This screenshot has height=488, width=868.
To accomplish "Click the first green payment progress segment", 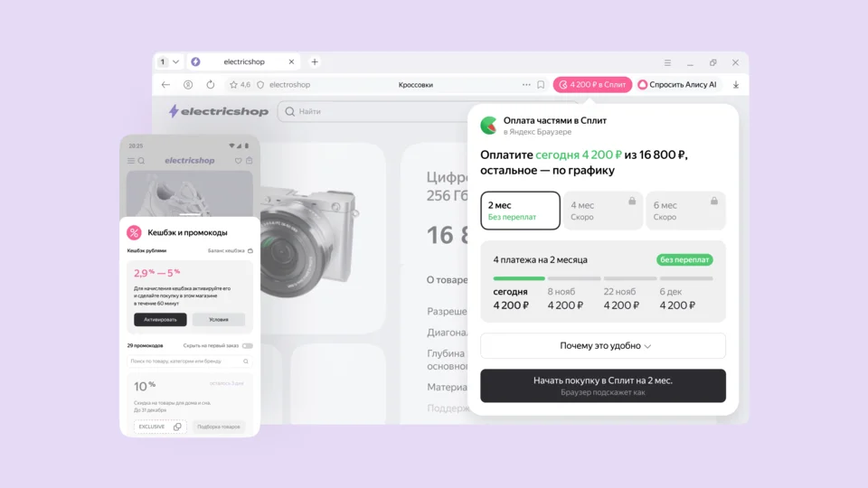I will coord(519,278).
